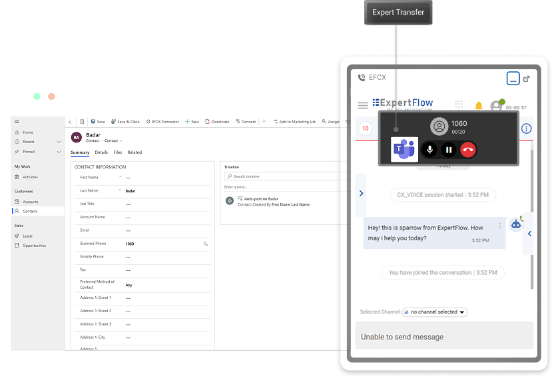Mute the call microphone
This screenshot has height=392, width=554.
point(429,150)
